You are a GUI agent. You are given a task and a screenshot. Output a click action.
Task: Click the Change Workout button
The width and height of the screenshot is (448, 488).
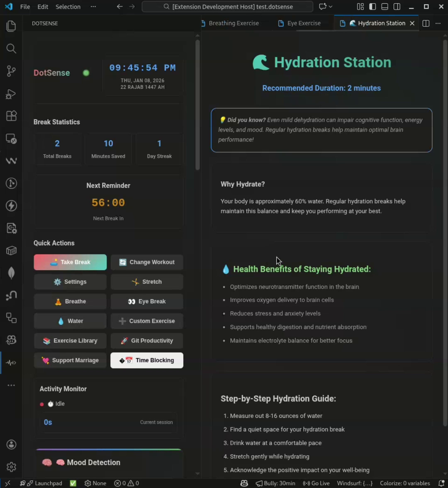pyautogui.click(x=147, y=262)
